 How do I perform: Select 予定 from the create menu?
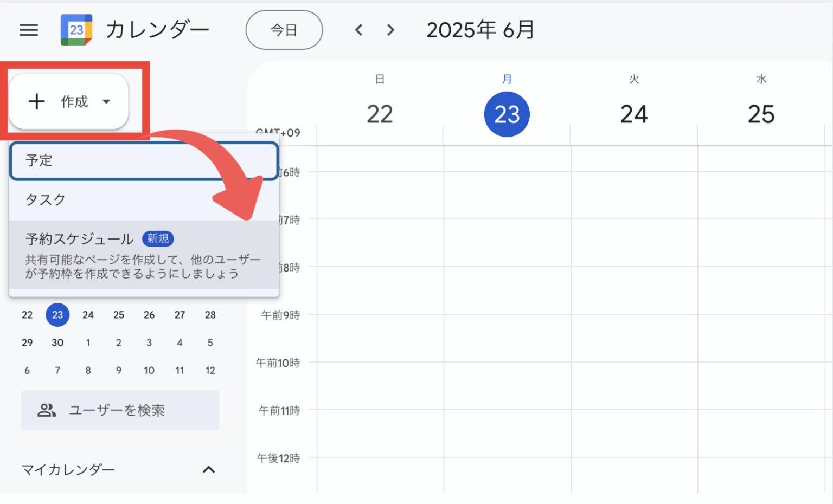[x=144, y=160]
